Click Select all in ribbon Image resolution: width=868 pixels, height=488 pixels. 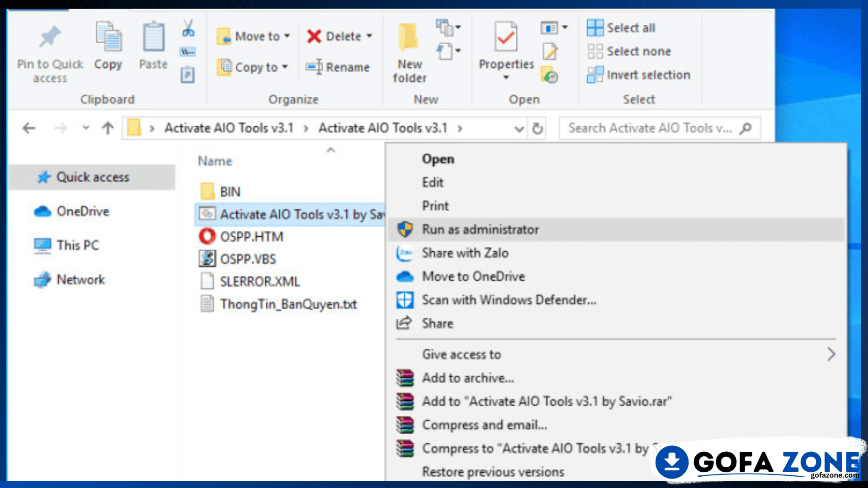pyautogui.click(x=621, y=28)
